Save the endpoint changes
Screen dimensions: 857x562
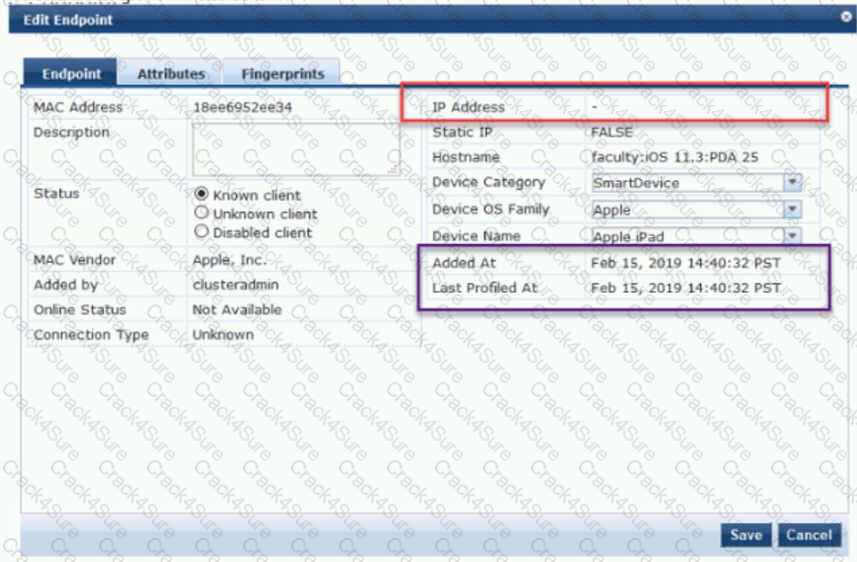click(745, 535)
